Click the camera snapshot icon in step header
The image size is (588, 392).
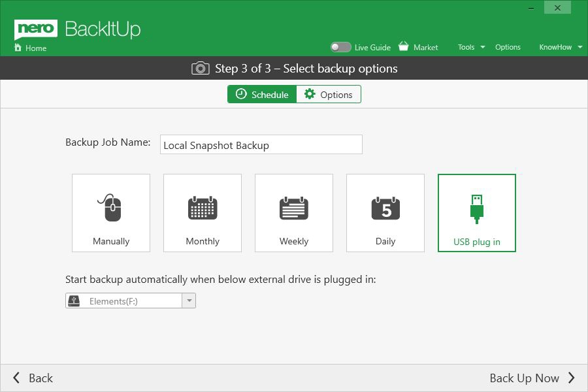tap(201, 68)
